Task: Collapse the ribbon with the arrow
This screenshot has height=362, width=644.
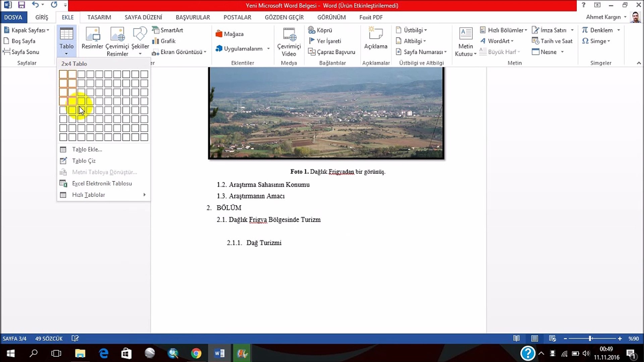Action: pos(639,63)
